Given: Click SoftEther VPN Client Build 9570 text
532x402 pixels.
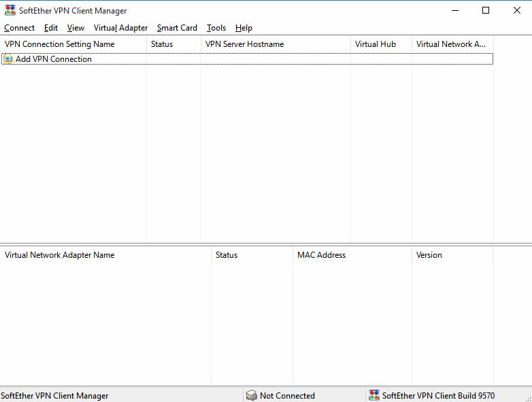Looking at the screenshot, I should tap(438, 396).
